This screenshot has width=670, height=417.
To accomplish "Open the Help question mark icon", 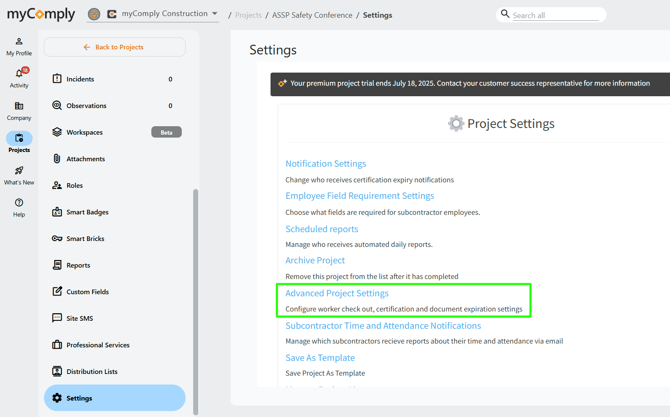I will 19,207.
